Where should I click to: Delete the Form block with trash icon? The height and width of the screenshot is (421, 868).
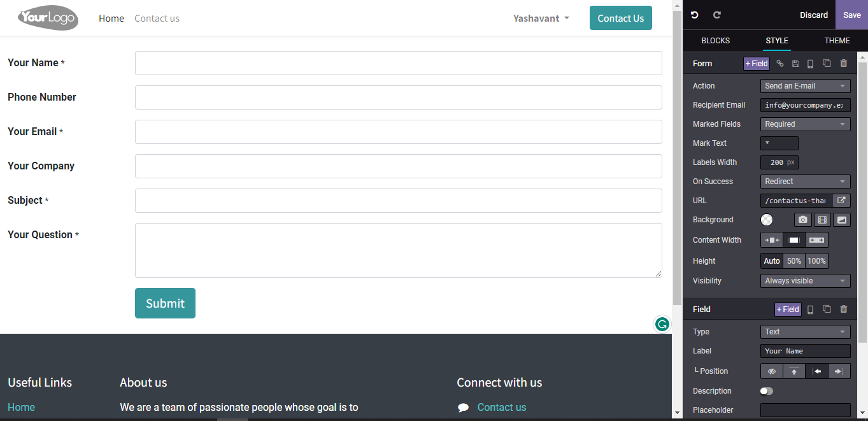coord(844,63)
